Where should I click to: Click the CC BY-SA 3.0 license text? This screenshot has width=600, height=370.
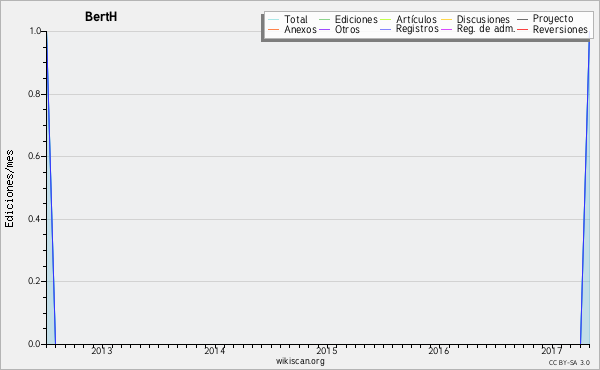[569, 362]
